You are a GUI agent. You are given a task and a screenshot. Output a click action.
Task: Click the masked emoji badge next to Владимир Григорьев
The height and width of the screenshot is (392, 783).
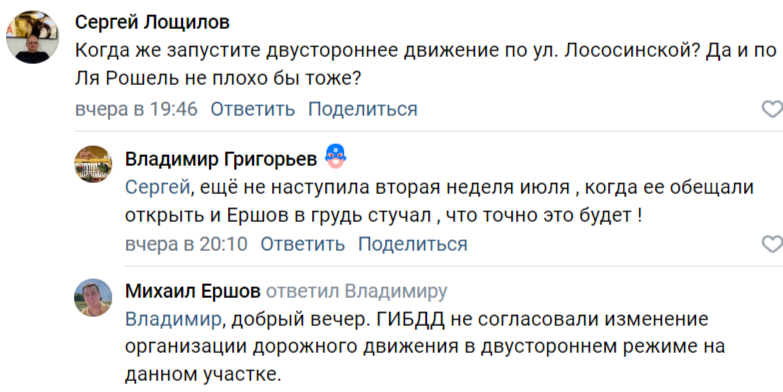click(x=336, y=157)
